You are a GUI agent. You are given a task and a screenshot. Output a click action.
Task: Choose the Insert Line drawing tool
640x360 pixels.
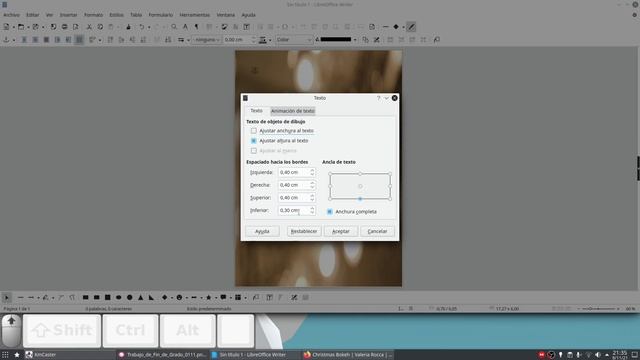point(20,298)
